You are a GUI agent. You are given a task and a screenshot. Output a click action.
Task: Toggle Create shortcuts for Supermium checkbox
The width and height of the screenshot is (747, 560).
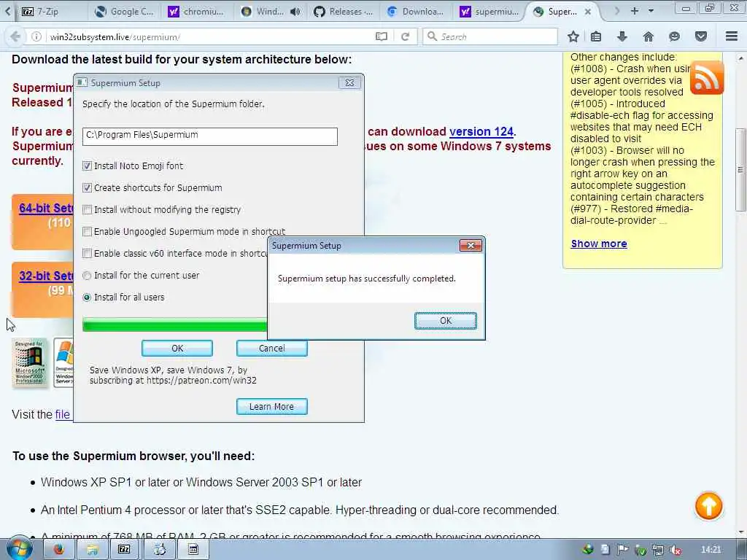pos(87,187)
